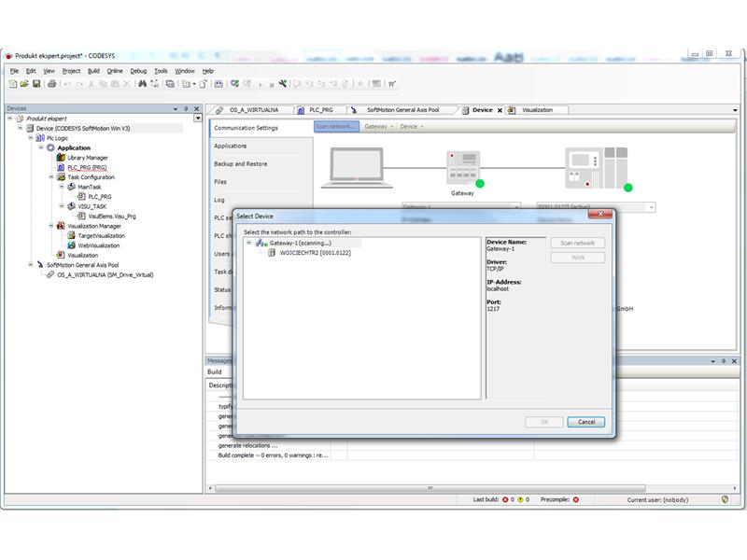Viewport: 747px width, 560px height.
Task: Collapse the Plc Logic tree node
Action: point(31,137)
